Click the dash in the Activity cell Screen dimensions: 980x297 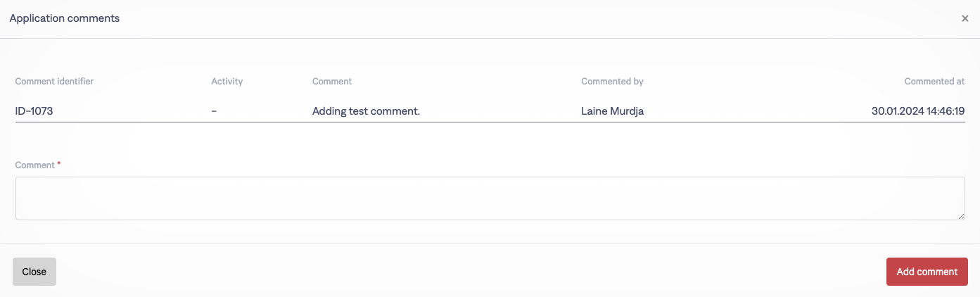[214, 111]
